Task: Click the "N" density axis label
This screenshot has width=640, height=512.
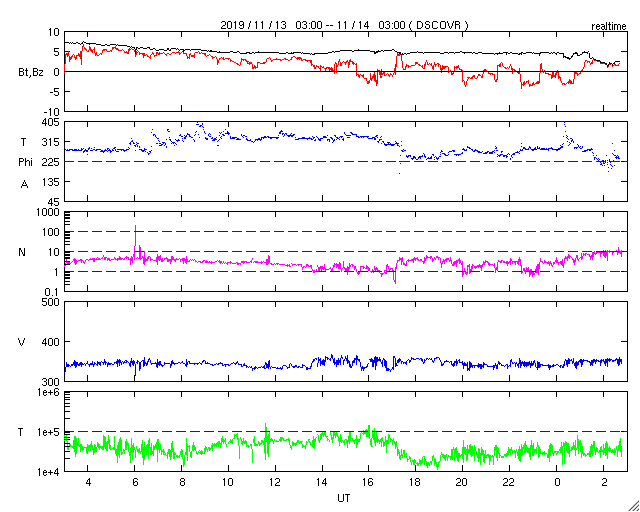Action: [22, 252]
